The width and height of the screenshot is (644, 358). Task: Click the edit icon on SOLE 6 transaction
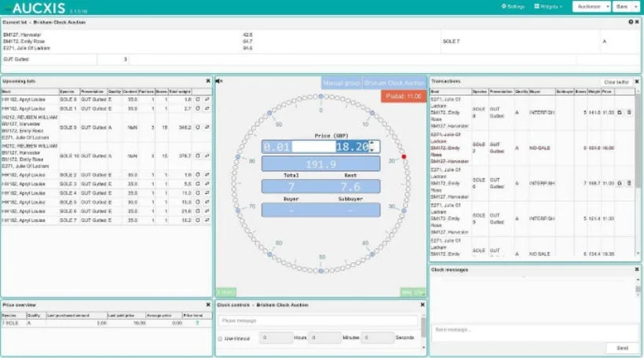tap(620, 183)
